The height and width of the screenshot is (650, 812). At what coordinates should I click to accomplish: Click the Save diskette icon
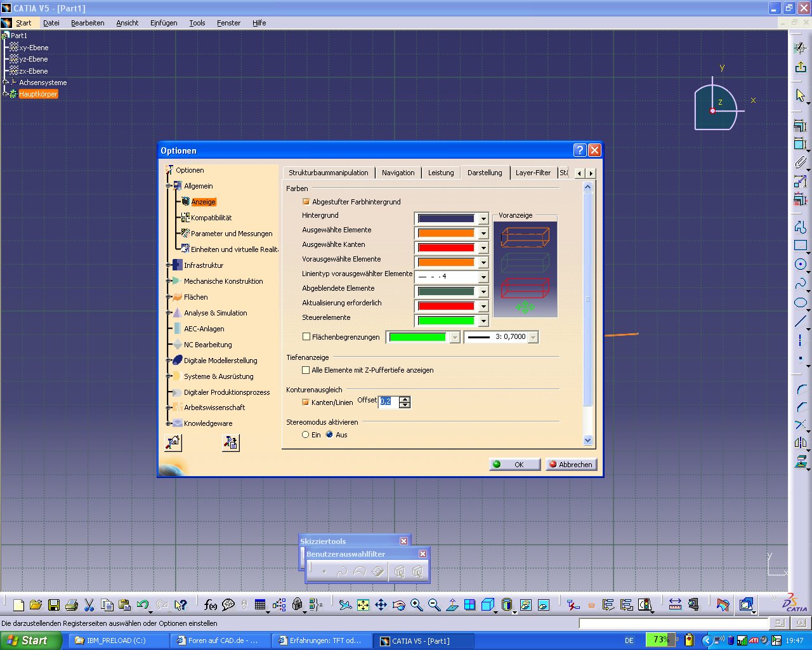tap(54, 605)
